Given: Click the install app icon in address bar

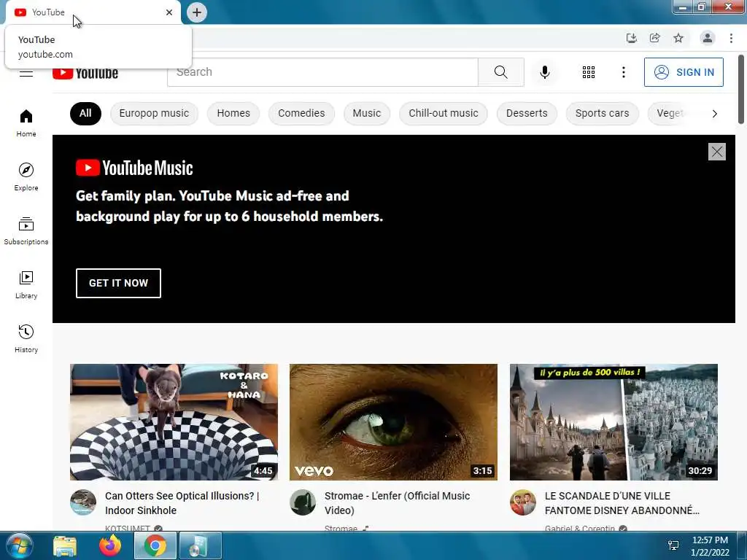Looking at the screenshot, I should (x=631, y=38).
